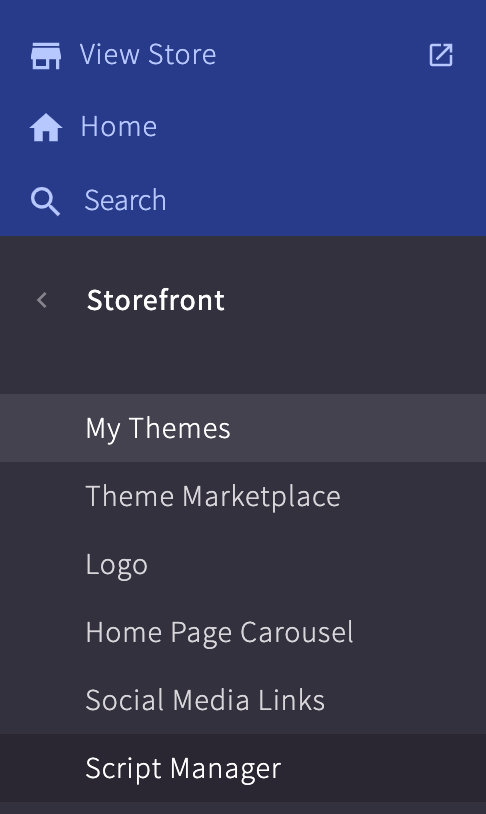Click the word Carousel in the sidebar
Viewport: 486px width, 814px height.
click(x=296, y=632)
